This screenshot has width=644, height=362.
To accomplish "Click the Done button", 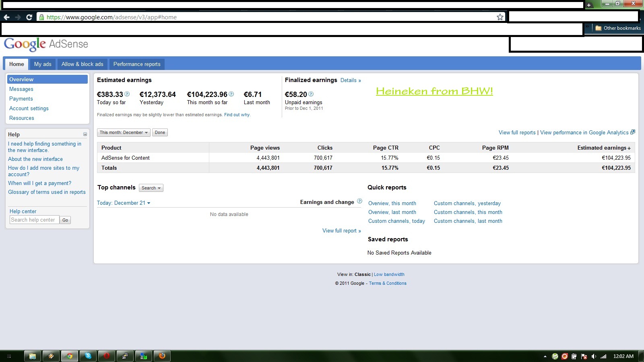I will pos(160,132).
